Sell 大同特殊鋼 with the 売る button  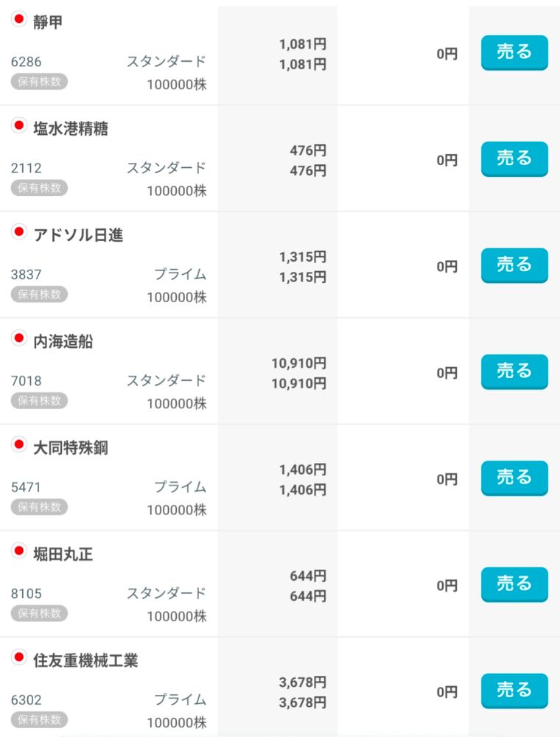(514, 478)
